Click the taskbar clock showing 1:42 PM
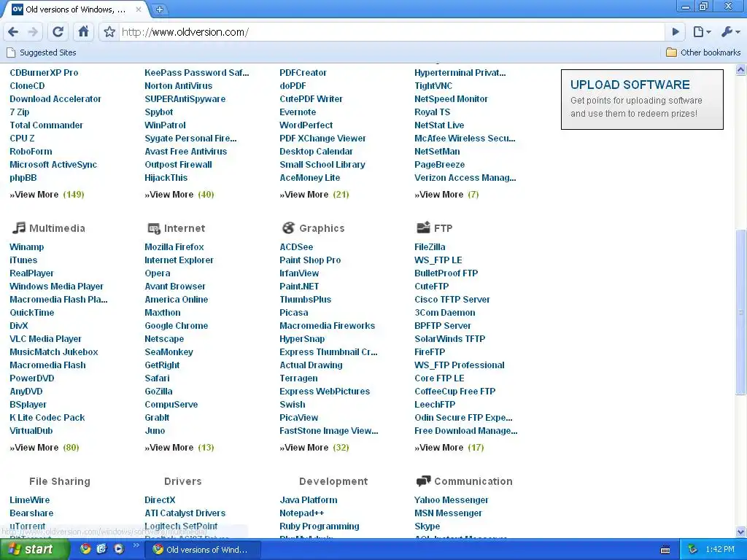 tap(720, 549)
